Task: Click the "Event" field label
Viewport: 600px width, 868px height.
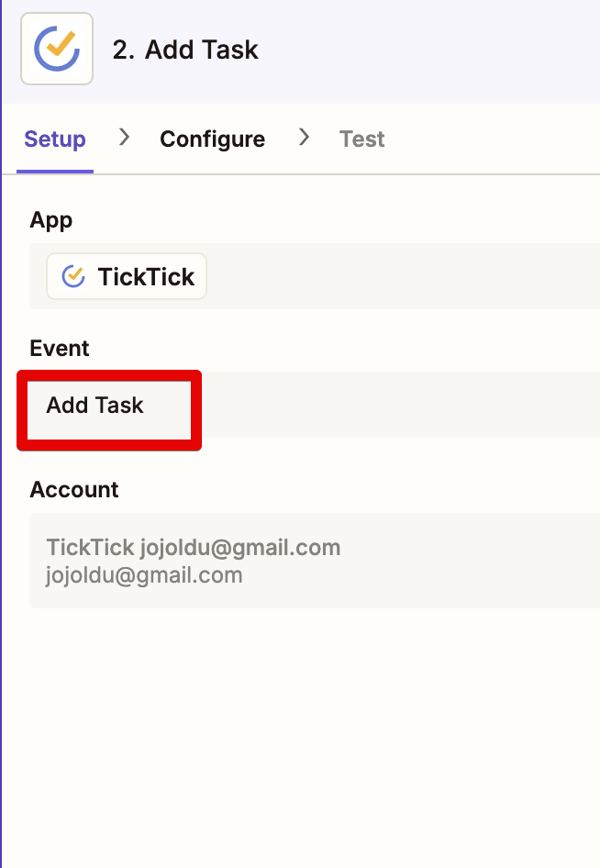Action: click(60, 348)
